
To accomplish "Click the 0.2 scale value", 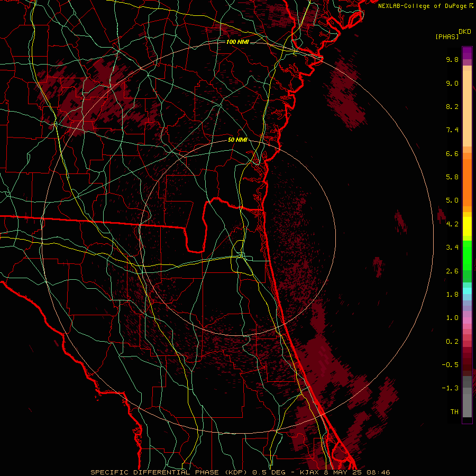I will tap(452, 342).
